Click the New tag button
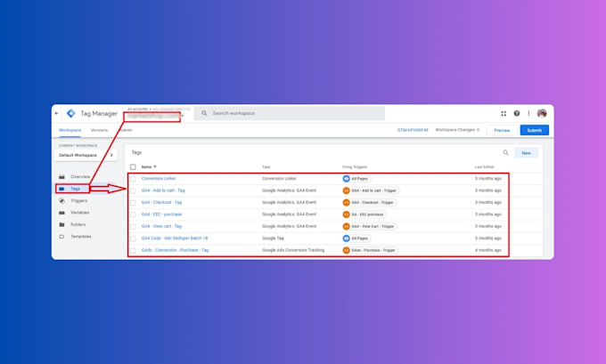The height and width of the screenshot is (364, 606). tap(526, 153)
